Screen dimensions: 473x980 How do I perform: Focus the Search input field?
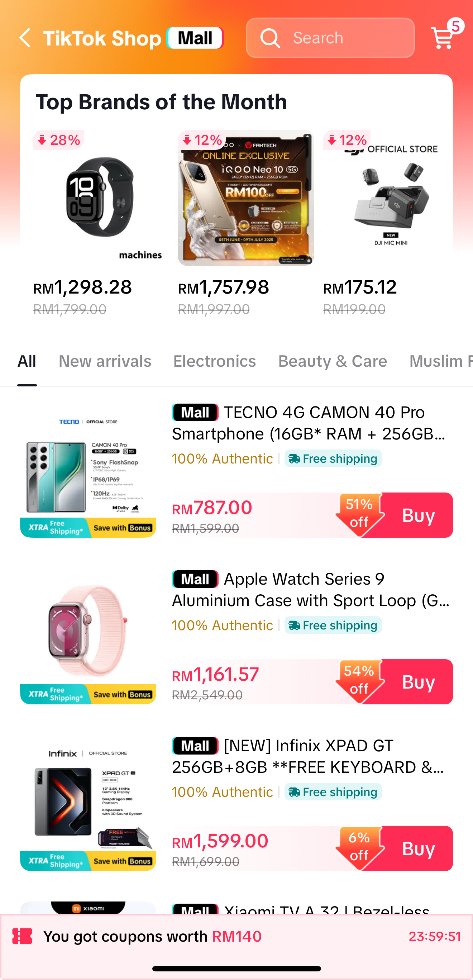coord(342,38)
